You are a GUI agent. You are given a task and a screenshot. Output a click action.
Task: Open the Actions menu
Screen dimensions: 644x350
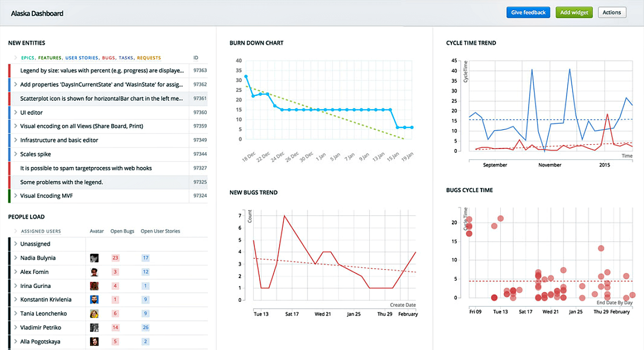point(612,12)
